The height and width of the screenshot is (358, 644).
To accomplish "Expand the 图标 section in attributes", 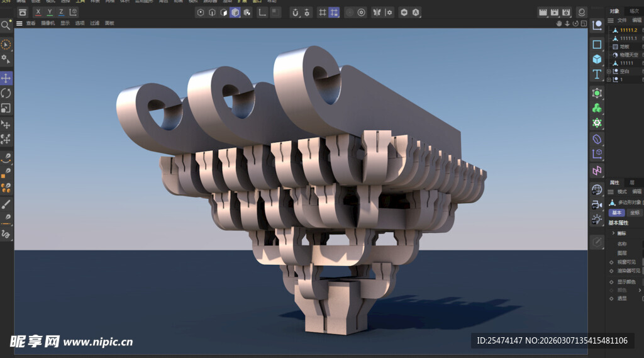I will click(x=613, y=233).
